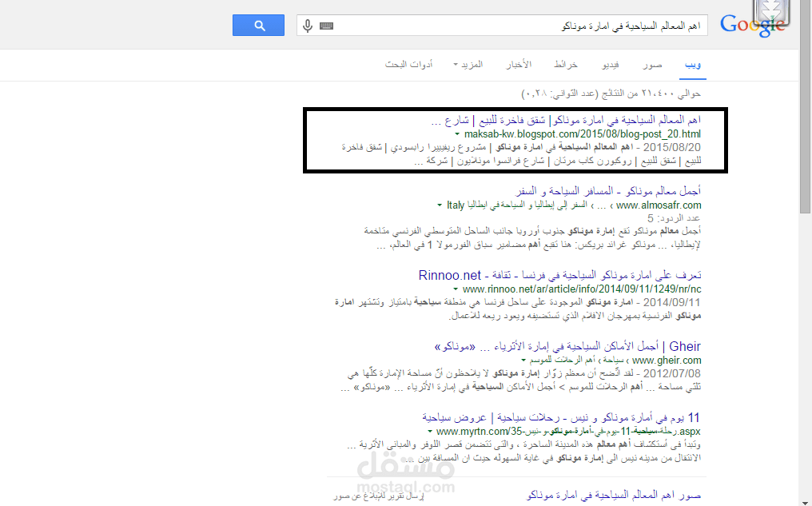Viewport: 812px width, 506px height.
Task: Expand arrow next to maksab-kw.blogspot.com URL
Action: click(457, 134)
